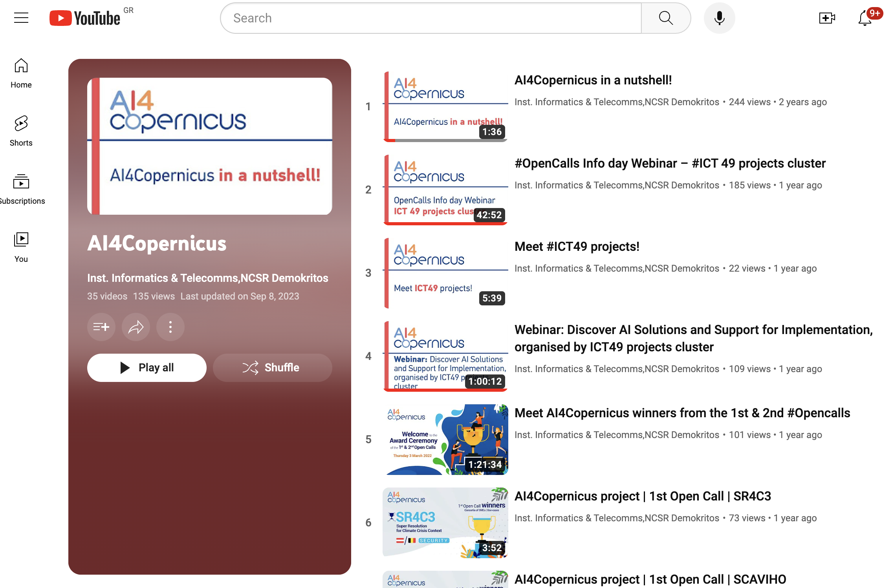Open Subscriptions in sidebar

click(x=21, y=190)
